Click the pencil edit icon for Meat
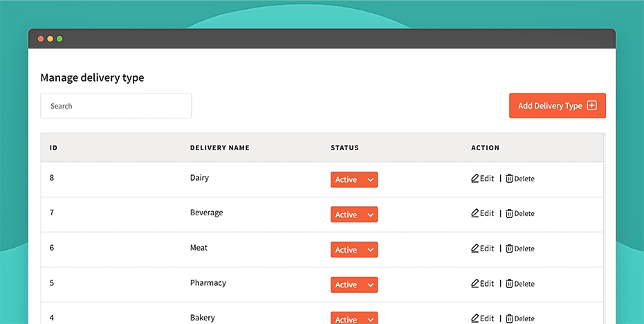644x324 pixels. click(x=475, y=249)
